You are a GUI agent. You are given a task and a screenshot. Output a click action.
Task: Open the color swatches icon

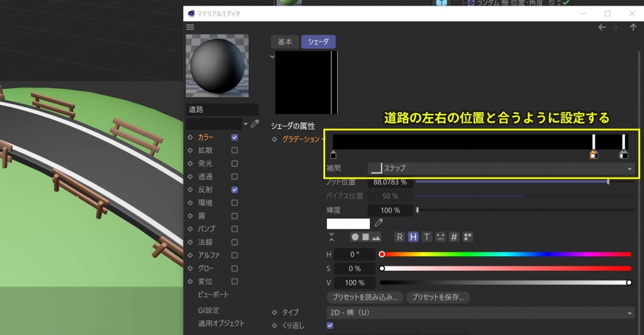tap(467, 237)
